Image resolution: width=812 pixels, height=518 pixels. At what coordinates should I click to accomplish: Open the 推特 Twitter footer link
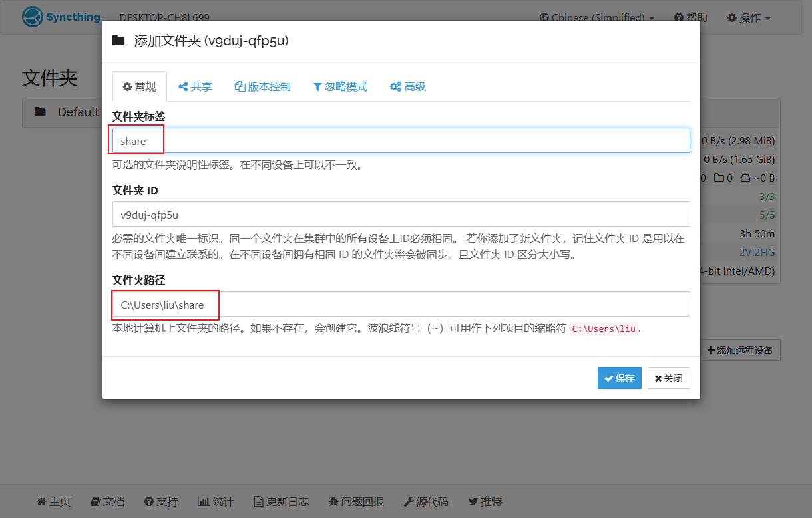click(x=485, y=501)
